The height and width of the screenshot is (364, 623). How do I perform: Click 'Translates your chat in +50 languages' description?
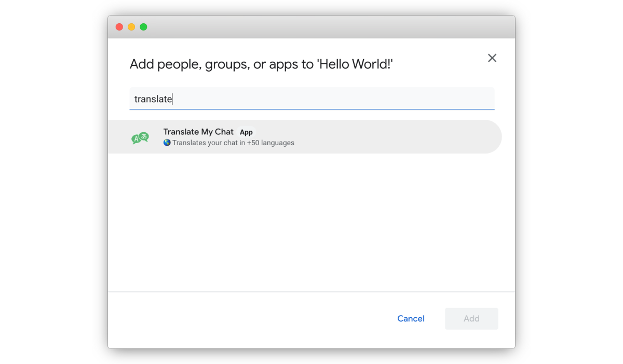click(233, 143)
